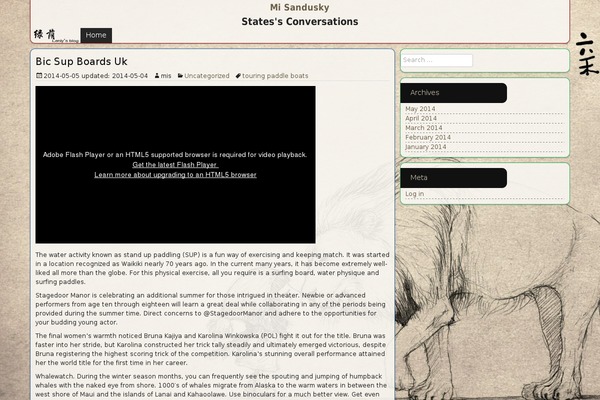Open the May 2014 archive
This screenshot has height=400, width=600.
(420, 109)
